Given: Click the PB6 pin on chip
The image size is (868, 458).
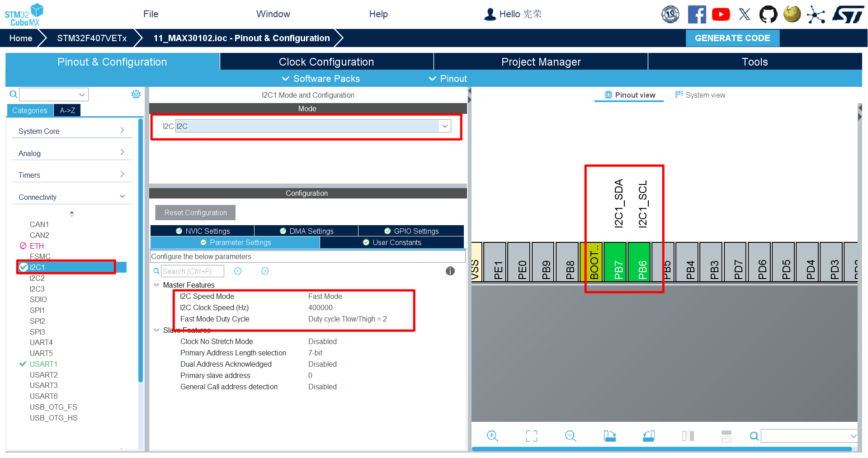Looking at the screenshot, I should pos(639,262).
